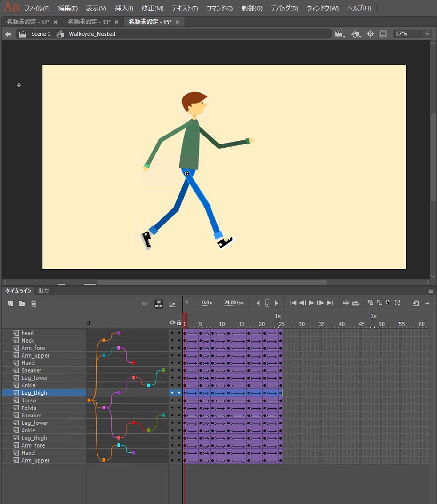Image resolution: width=437 pixels, height=504 pixels.
Task: Open the stage zoom 57% dropdown
Action: (x=427, y=34)
